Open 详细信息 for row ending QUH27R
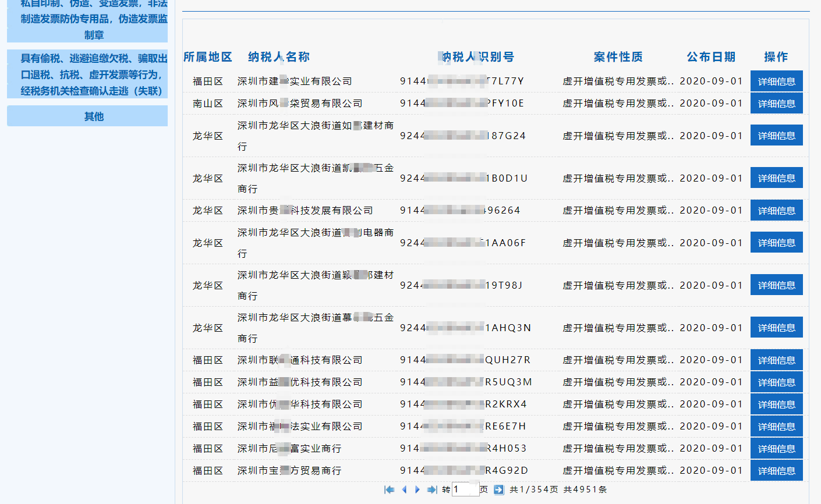 pyautogui.click(x=777, y=360)
